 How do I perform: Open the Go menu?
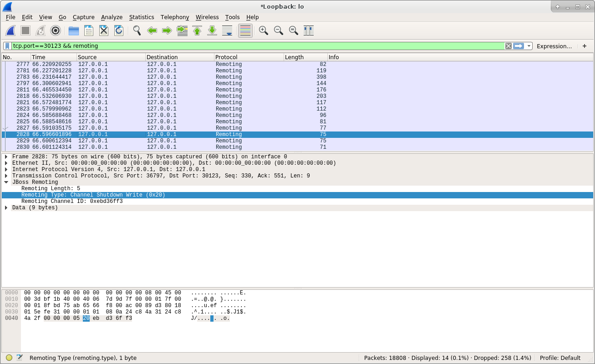coord(62,17)
